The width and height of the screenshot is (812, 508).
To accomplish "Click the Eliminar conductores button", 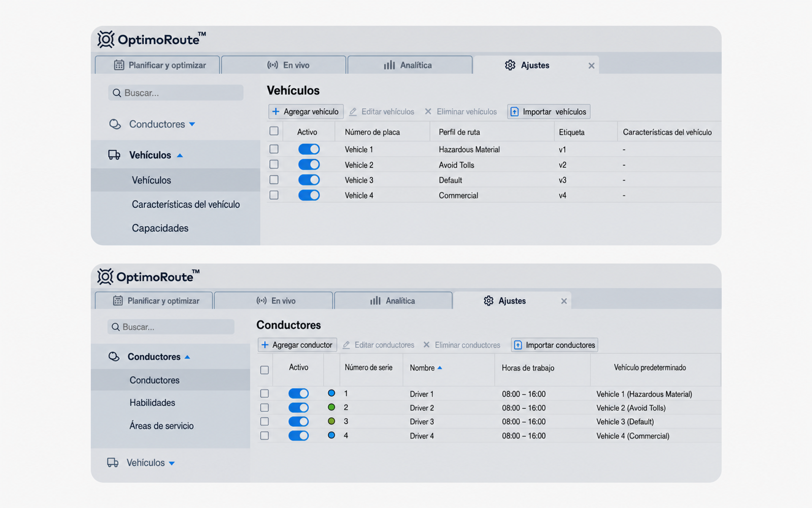I will click(x=462, y=345).
